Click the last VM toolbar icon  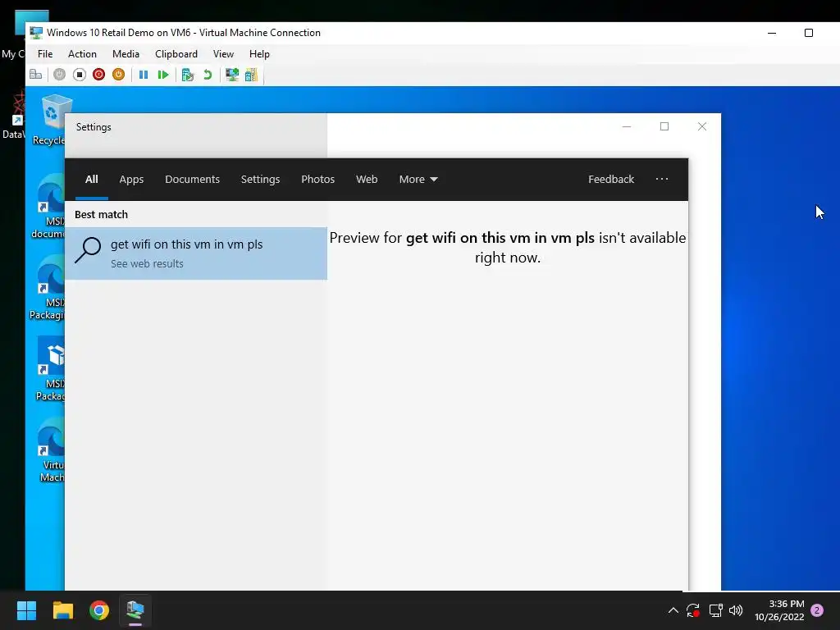click(251, 75)
